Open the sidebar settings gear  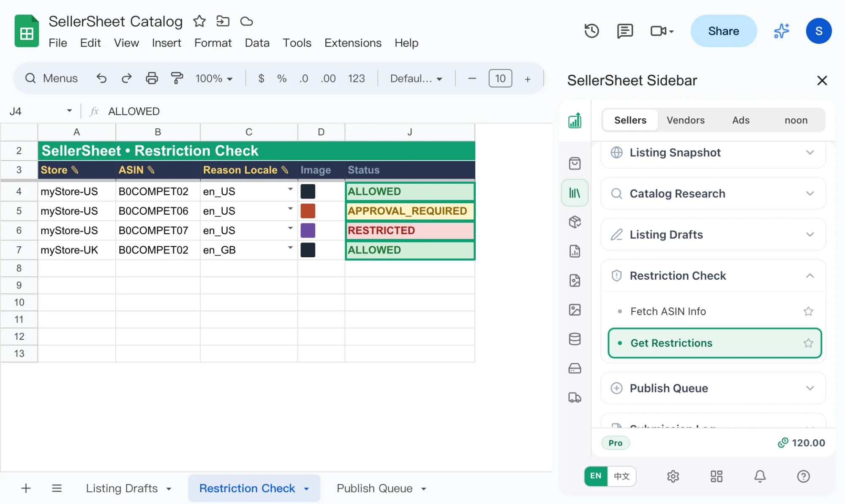click(x=673, y=476)
